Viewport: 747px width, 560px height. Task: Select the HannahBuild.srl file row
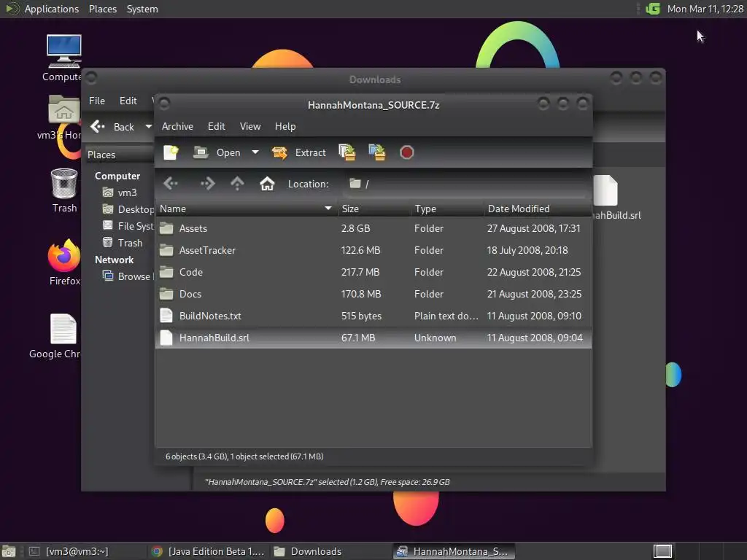[x=373, y=338]
